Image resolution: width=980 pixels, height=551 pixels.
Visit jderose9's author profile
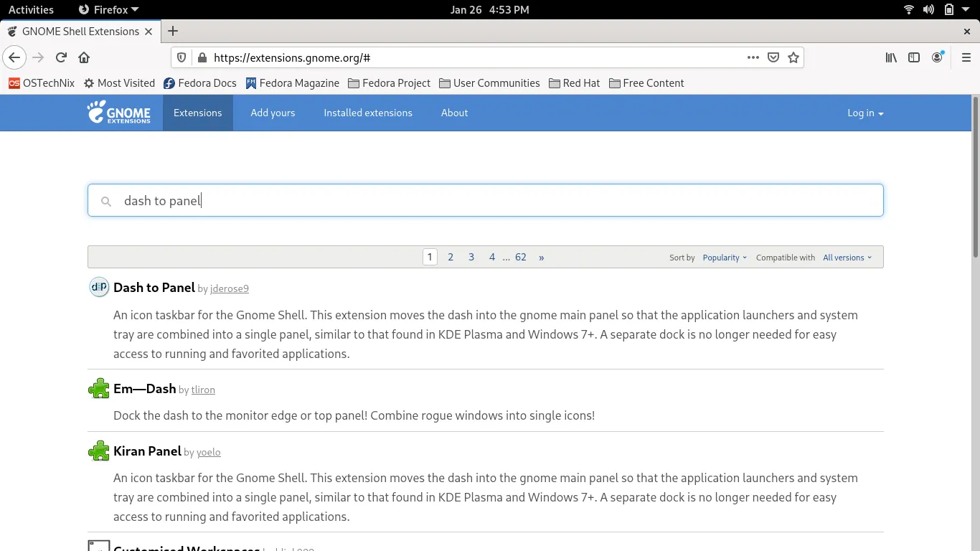coord(229,288)
